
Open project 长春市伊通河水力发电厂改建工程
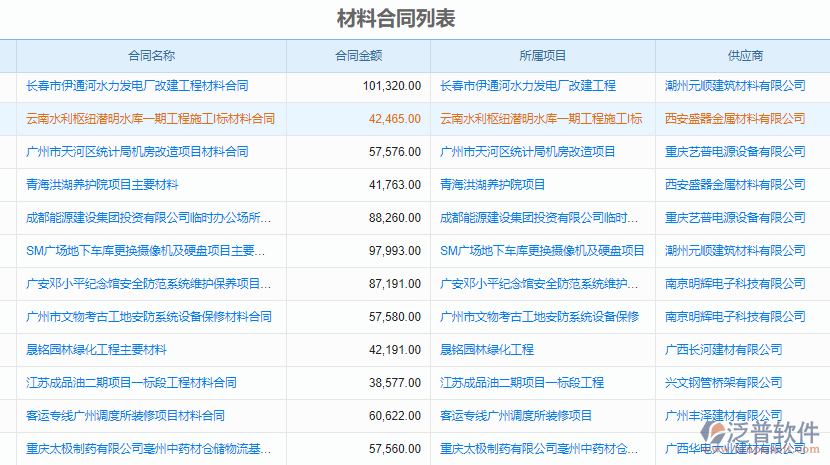tap(528, 86)
